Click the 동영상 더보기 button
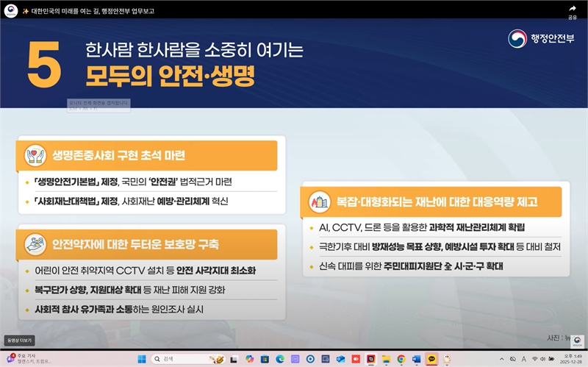 [18, 341]
